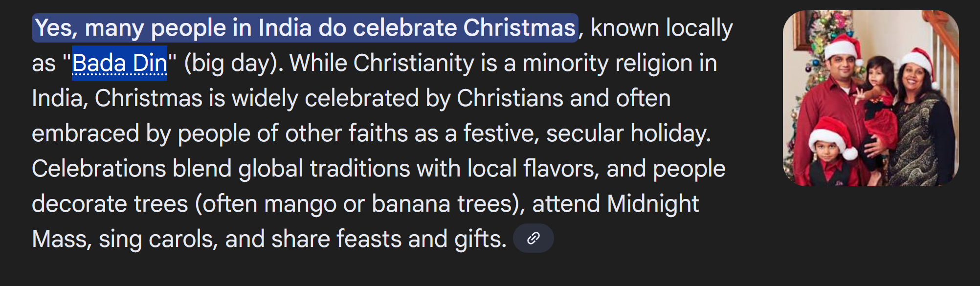Click the word "mango"
Image resolution: width=980 pixels, height=286 pixels.
tap(300, 204)
